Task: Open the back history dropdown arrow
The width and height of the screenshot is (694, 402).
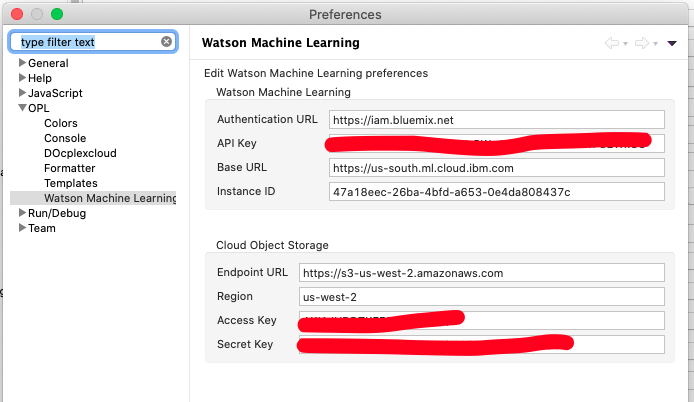Action: tap(625, 44)
